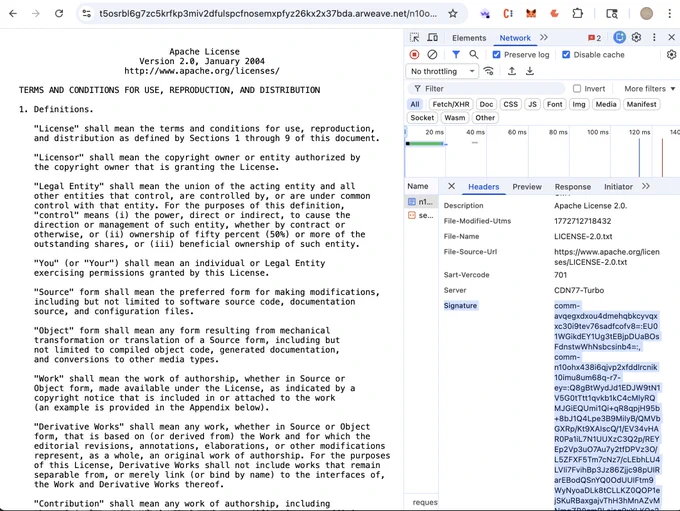Close the DevTools panel
680x511 pixels.
point(671,38)
